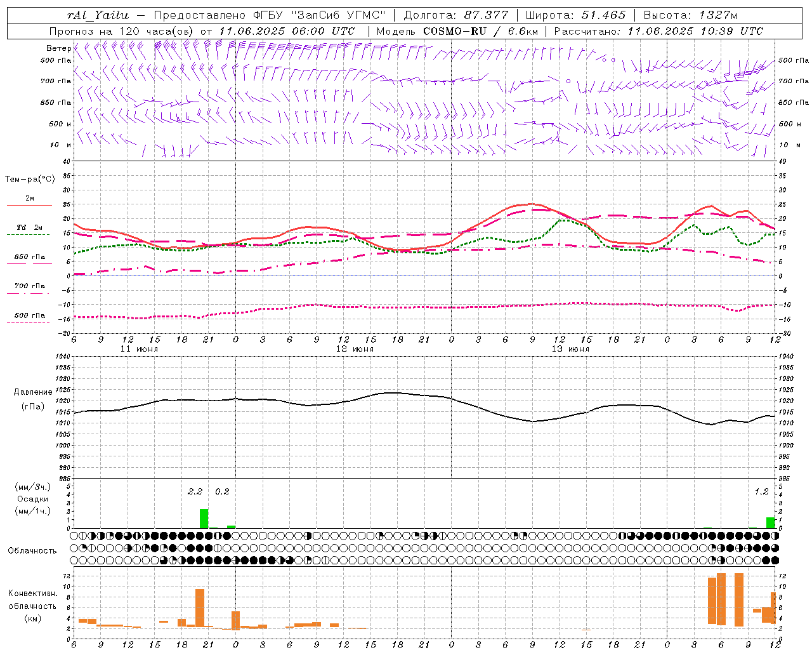Image resolution: width=812 pixels, height=650 pixels.
Task: Click the solid red line sample under '2м'
Action: (29, 205)
